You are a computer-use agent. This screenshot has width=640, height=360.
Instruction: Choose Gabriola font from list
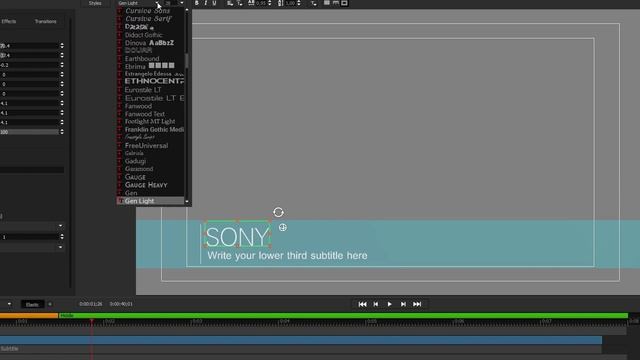134,153
